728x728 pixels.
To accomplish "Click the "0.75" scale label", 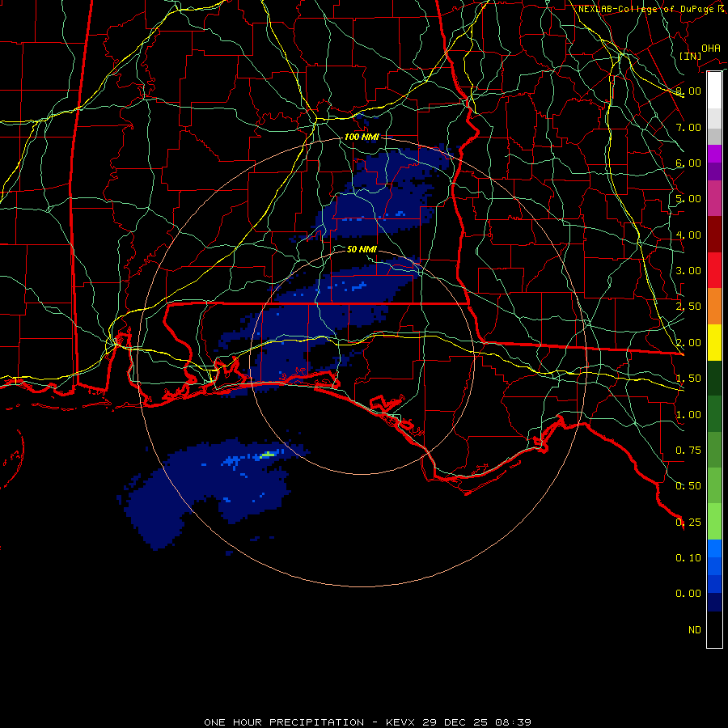I will (x=688, y=451).
